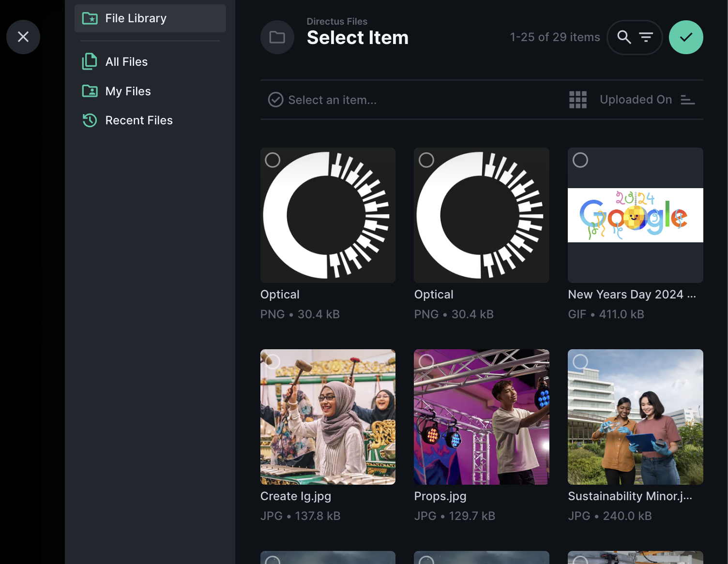The height and width of the screenshot is (564, 728).
Task: Select the Create Ig.jpg radio circle
Action: pyautogui.click(x=273, y=361)
